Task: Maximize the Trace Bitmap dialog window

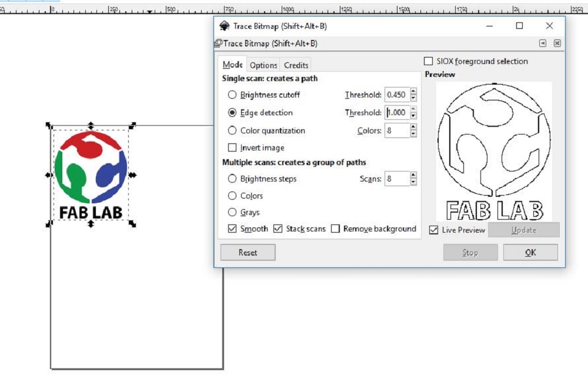Action: (x=519, y=26)
